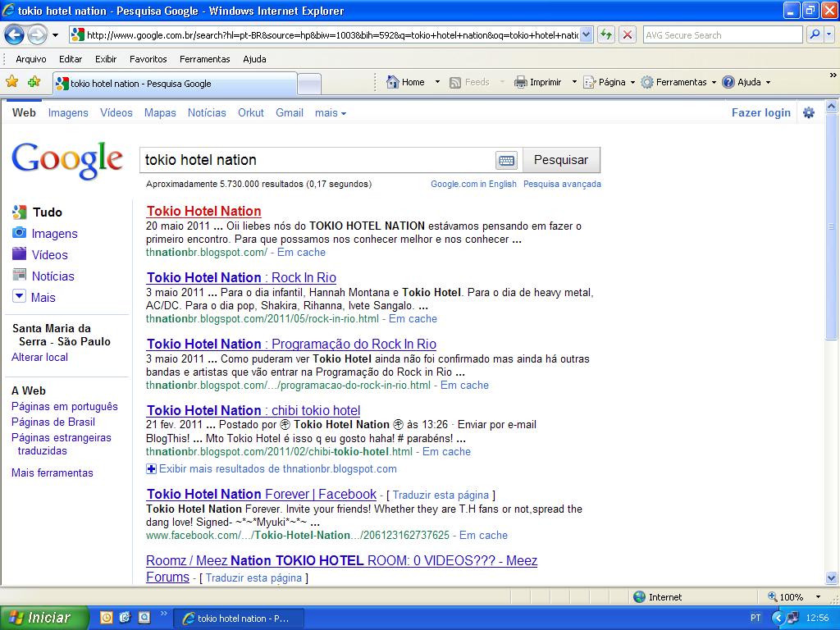Click the Windows Iniciar start button

[x=44, y=618]
